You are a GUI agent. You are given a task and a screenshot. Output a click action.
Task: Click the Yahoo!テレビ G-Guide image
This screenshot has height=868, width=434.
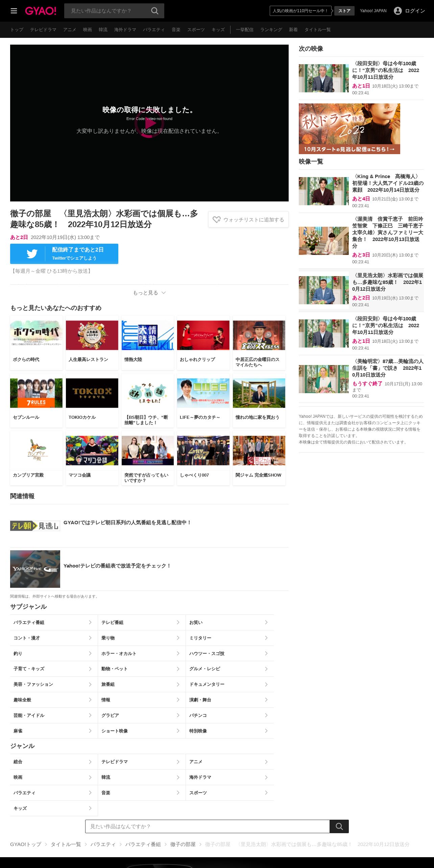coord(35,569)
